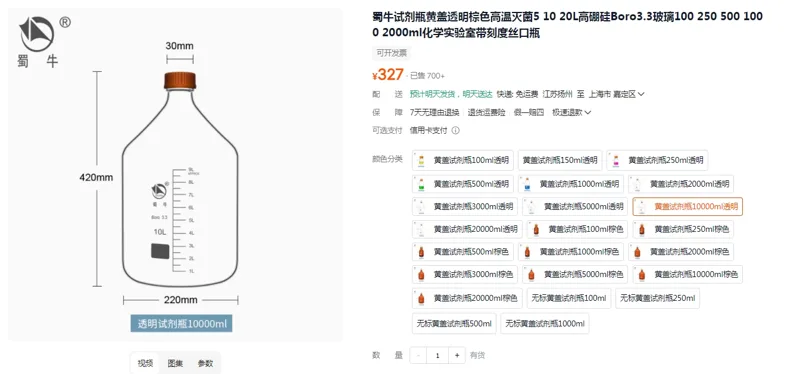800x374 pixels.
Task: Expand guarantee details after 极速退款
Action: (x=588, y=112)
